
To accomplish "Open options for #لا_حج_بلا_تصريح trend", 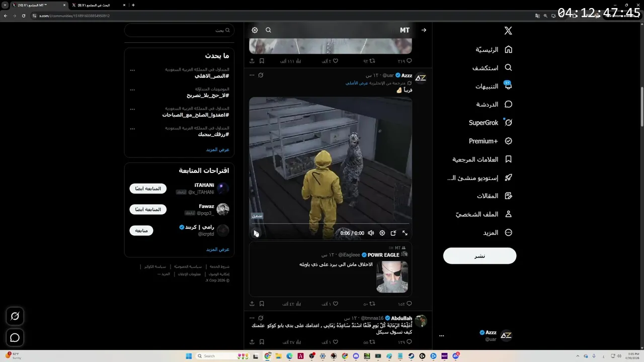I will [x=132, y=90].
